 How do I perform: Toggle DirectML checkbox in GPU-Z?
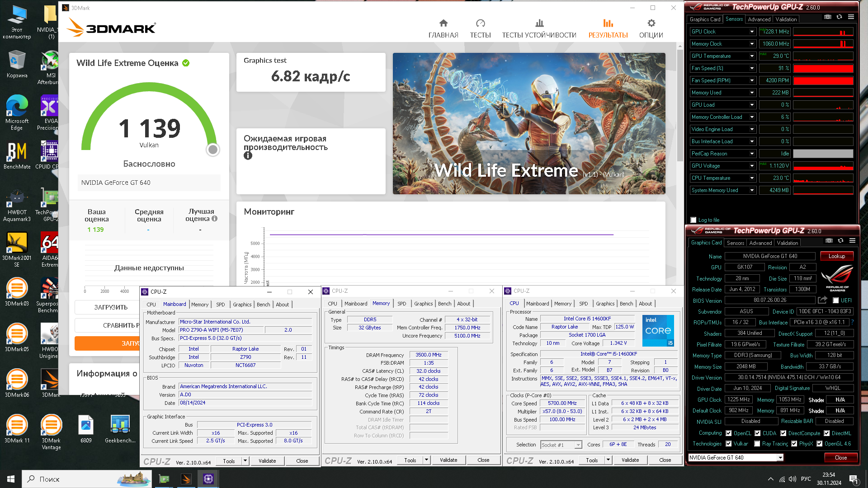coord(826,433)
